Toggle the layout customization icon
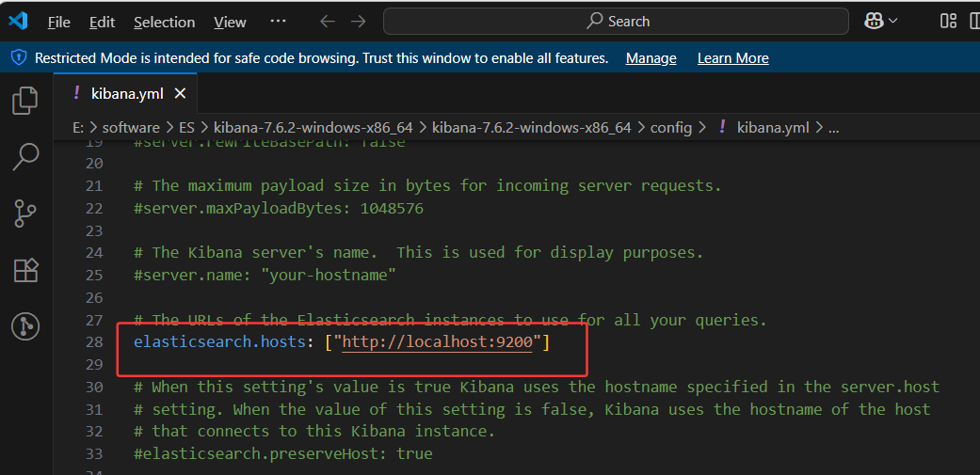Image resolution: width=980 pixels, height=475 pixels. 948,22
